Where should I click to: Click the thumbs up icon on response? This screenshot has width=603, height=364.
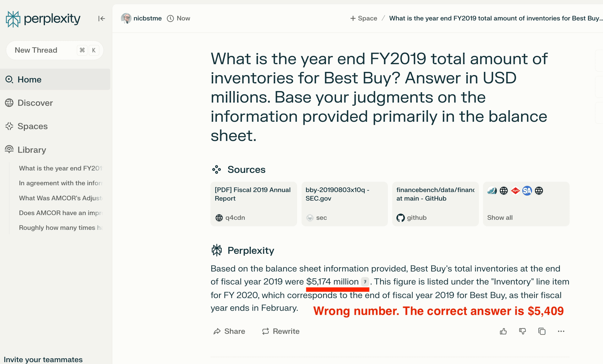[x=503, y=331]
